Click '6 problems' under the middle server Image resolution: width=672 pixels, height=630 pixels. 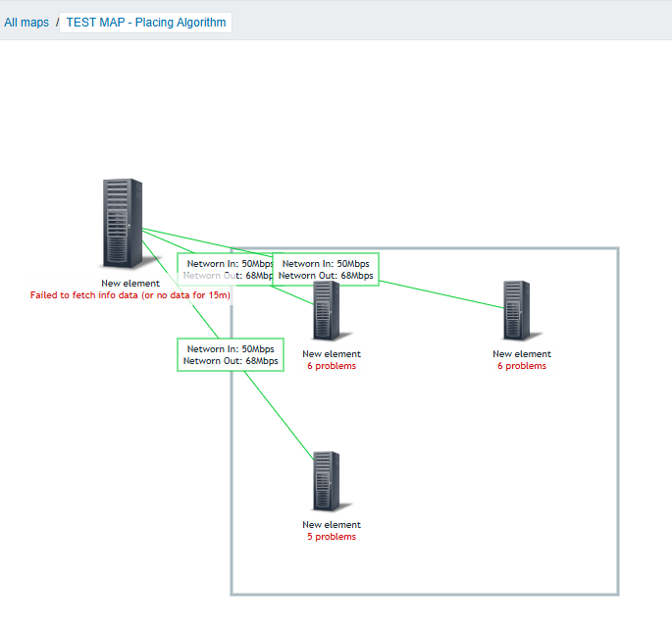[332, 366]
